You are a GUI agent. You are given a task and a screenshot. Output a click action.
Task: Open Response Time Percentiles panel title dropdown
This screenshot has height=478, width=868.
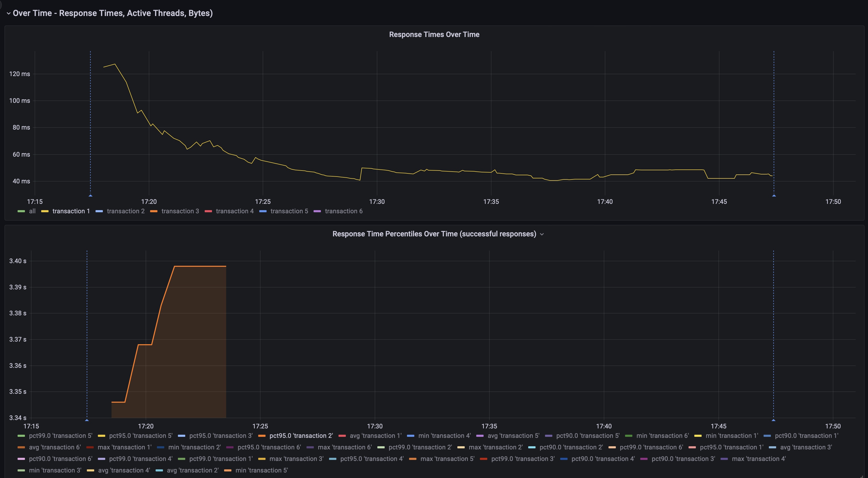(542, 234)
